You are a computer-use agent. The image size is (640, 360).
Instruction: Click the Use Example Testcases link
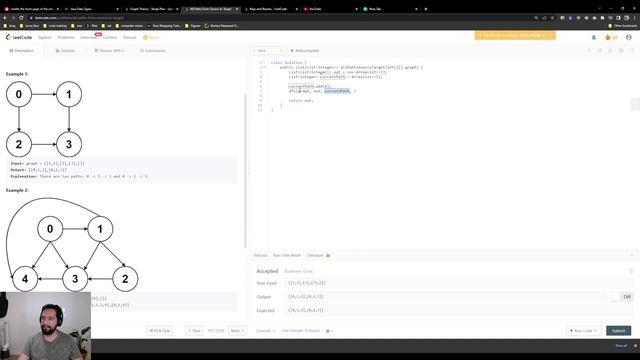300,331
